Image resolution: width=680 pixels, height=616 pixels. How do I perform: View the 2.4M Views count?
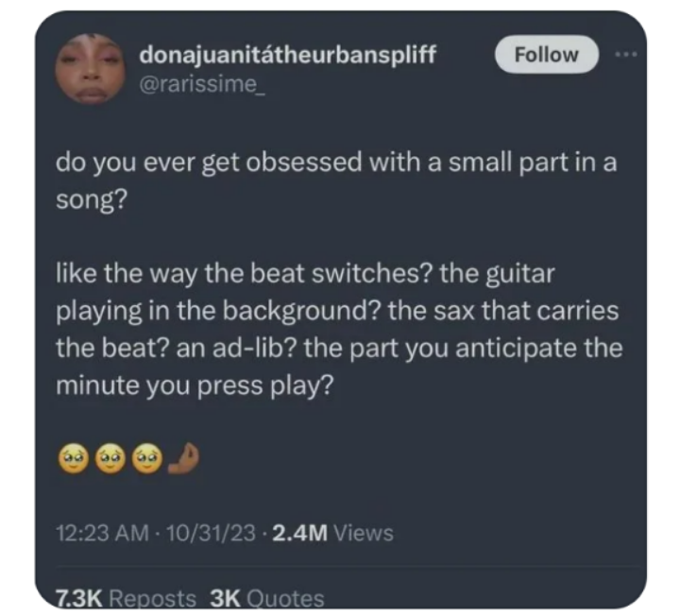tap(333, 533)
